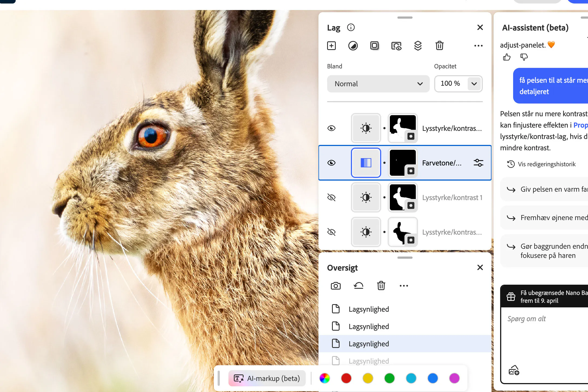The width and height of the screenshot is (588, 392).
Task: Click the add new layer icon
Action: click(331, 46)
